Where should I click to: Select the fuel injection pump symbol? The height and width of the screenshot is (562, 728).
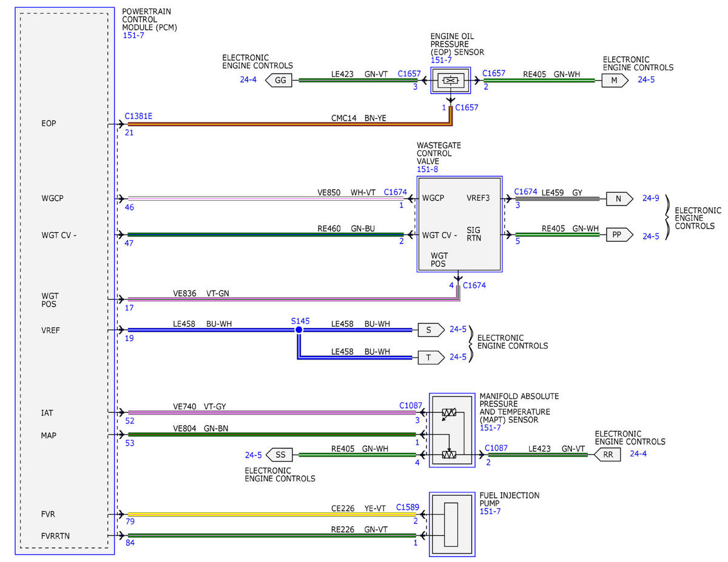451,524
